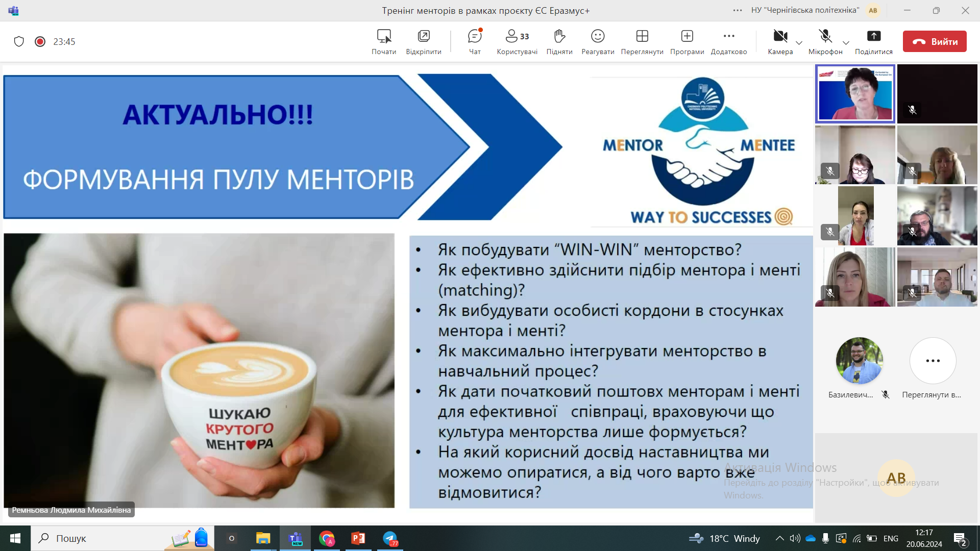The width and height of the screenshot is (980, 551).
Task: Share screen with Поділитися button
Action: 873,41
